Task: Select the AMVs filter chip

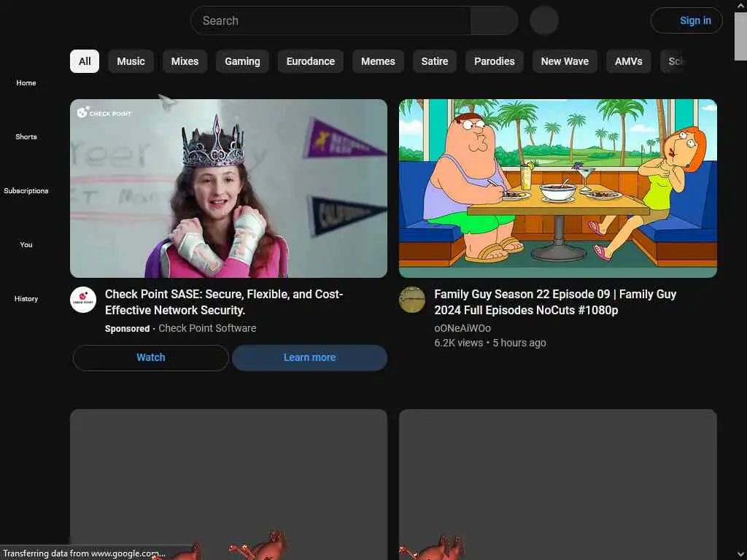Action: [628, 61]
